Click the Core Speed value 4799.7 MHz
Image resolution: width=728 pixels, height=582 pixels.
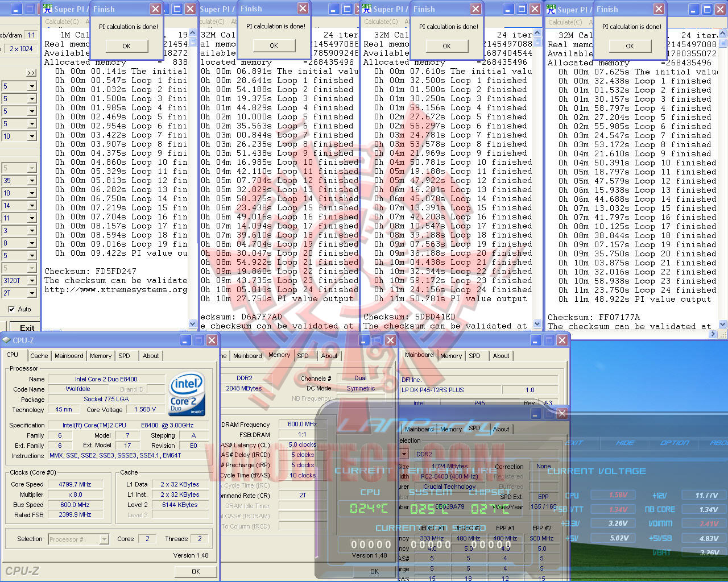coord(75,485)
